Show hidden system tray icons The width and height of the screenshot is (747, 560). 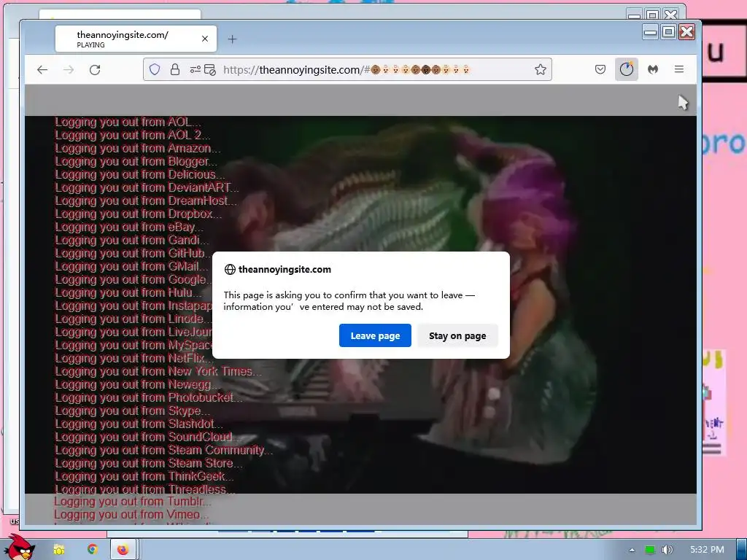[x=632, y=550]
